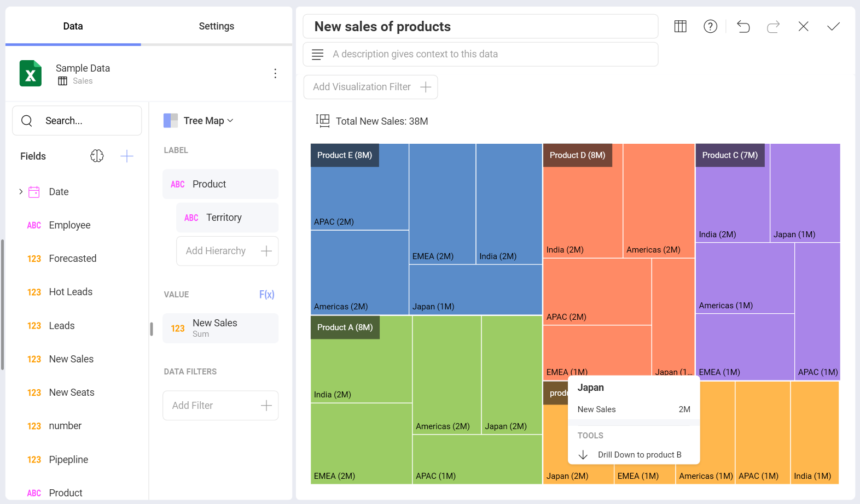Click the purple Japan (1M) tile
860x504 pixels.
coord(805,193)
